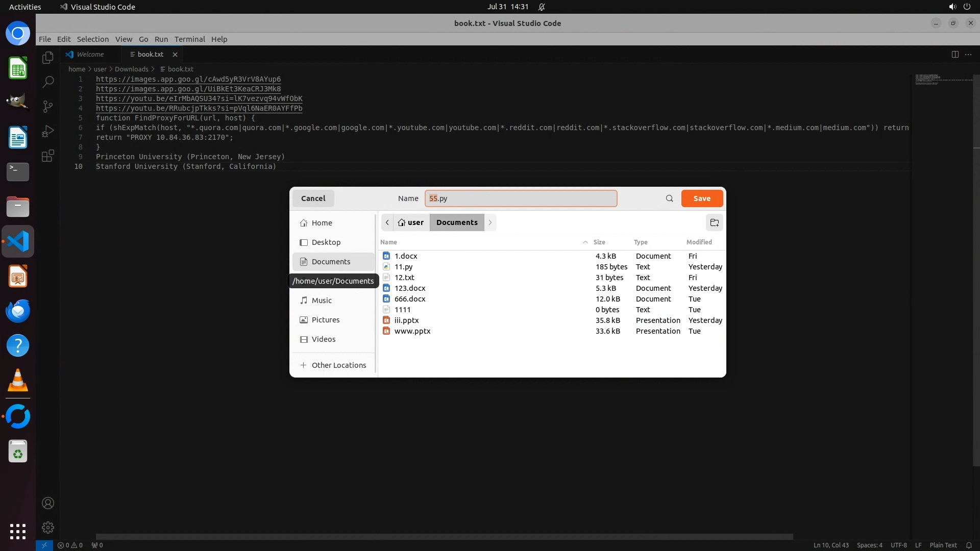Screen dimensions: 980x551
Task: Open Source Control view icon
Action: 48,106
